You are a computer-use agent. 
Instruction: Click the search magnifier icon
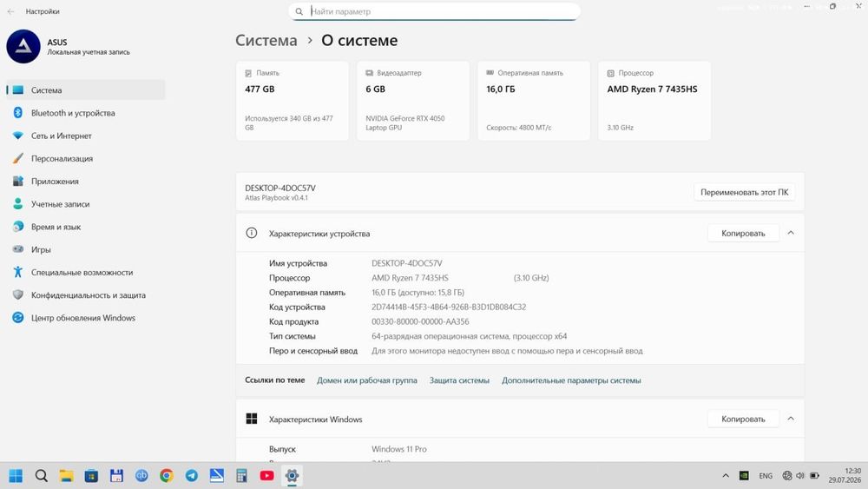(299, 11)
